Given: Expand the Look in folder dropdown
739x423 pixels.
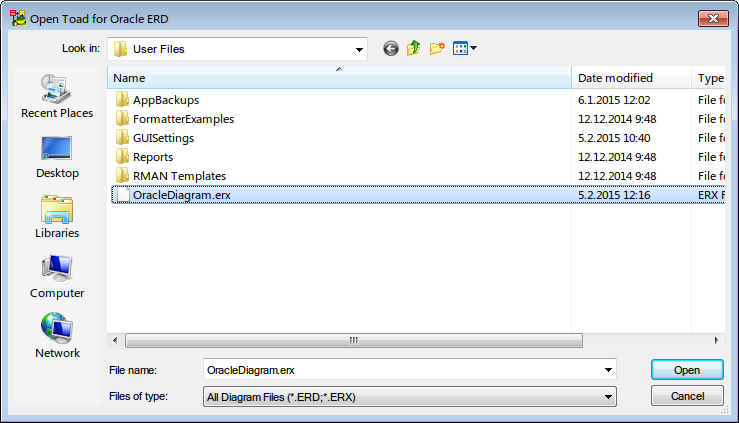Looking at the screenshot, I should click(359, 49).
